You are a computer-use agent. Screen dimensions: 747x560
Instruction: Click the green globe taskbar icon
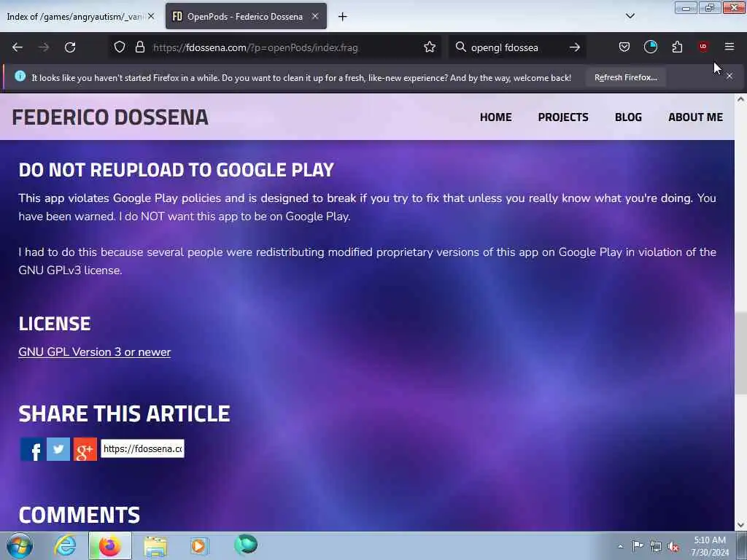[246, 545]
